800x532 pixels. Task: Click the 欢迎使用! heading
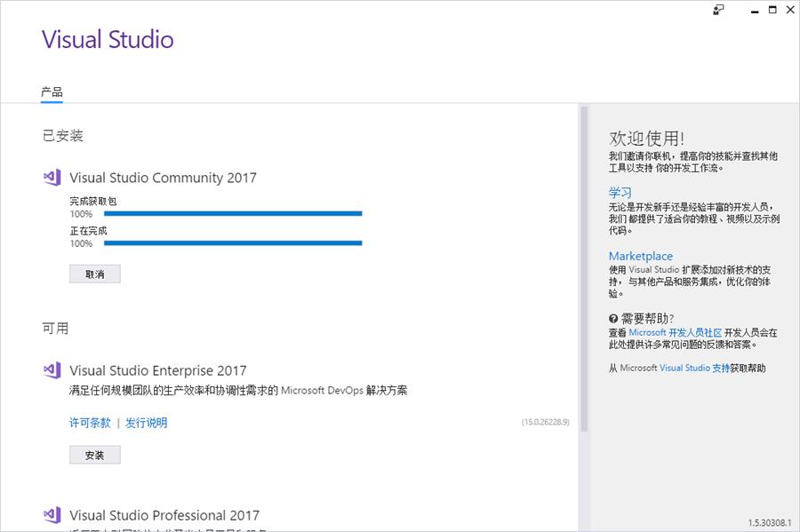point(646,138)
